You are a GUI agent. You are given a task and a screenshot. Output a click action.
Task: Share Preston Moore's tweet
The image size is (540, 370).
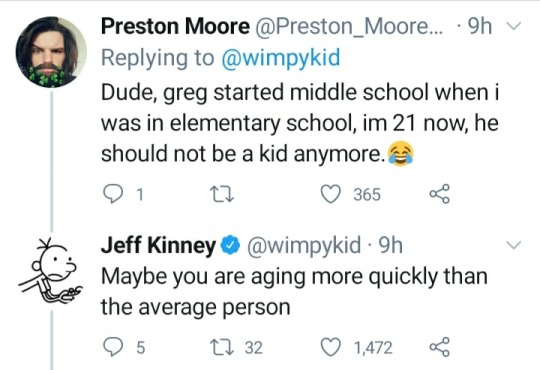439,194
